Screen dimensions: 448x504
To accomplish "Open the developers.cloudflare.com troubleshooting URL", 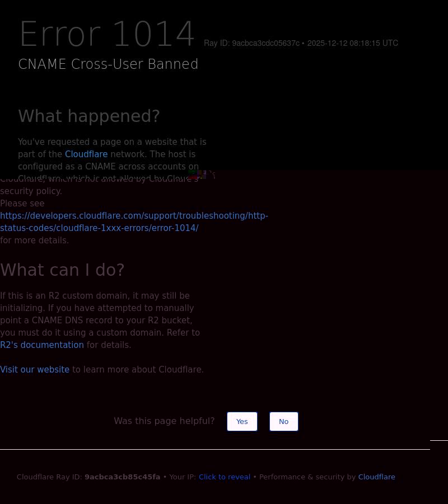I will click(x=134, y=222).
